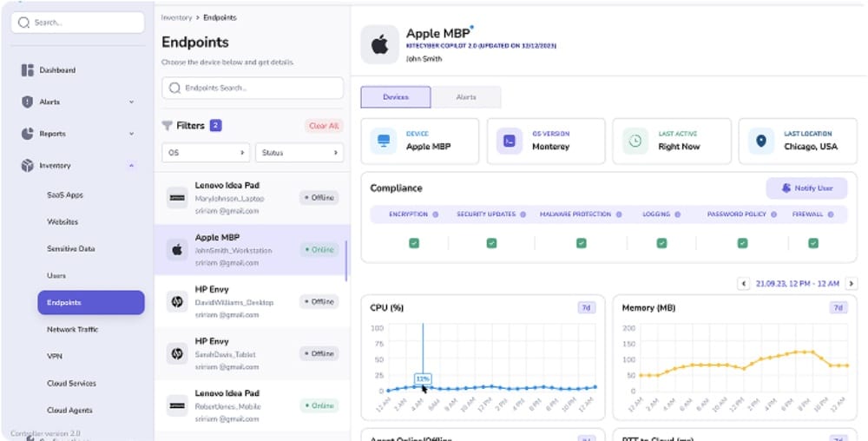Click the Alerts shield icon
The image size is (868, 441).
coord(27,102)
